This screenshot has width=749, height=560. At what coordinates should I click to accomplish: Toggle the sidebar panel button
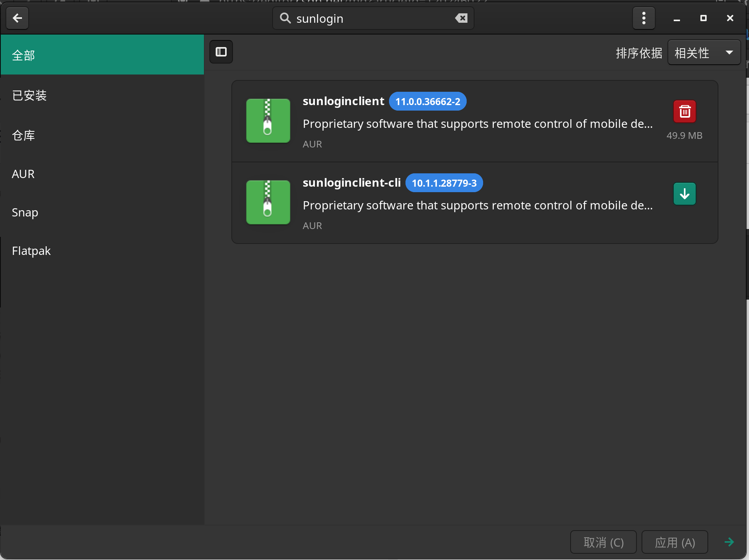tap(221, 52)
